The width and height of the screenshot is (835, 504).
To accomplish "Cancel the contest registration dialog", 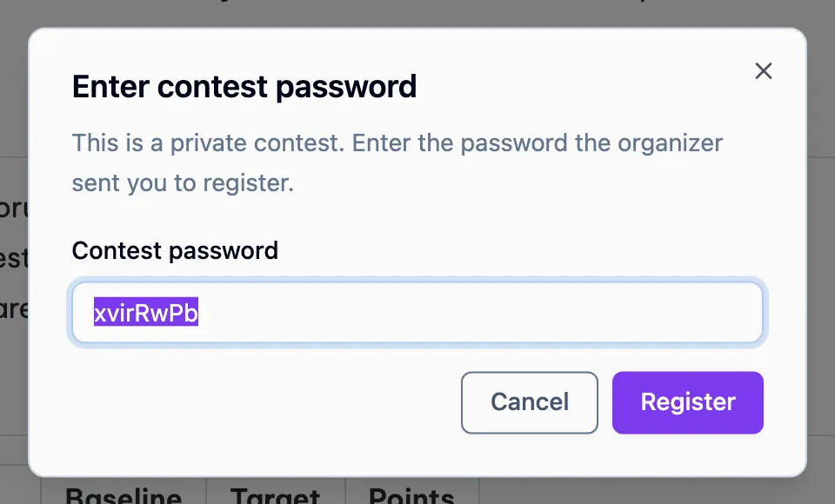I will [530, 402].
